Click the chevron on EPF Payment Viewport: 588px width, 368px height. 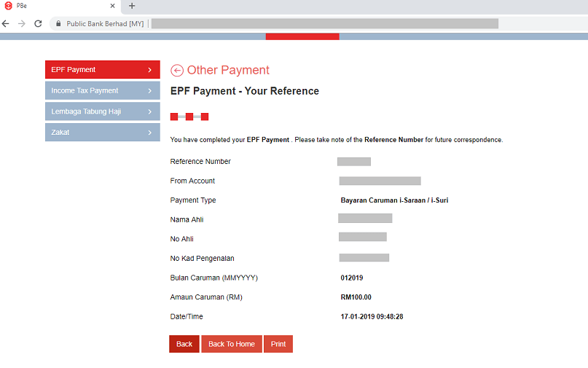point(149,70)
